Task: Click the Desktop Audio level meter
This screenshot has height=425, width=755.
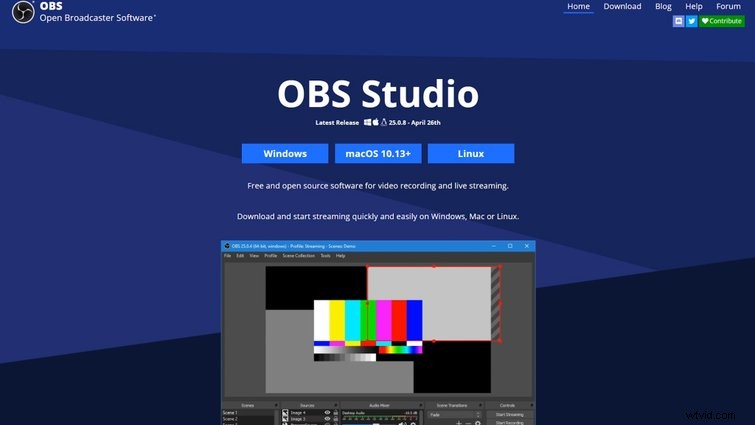Action: (379, 419)
